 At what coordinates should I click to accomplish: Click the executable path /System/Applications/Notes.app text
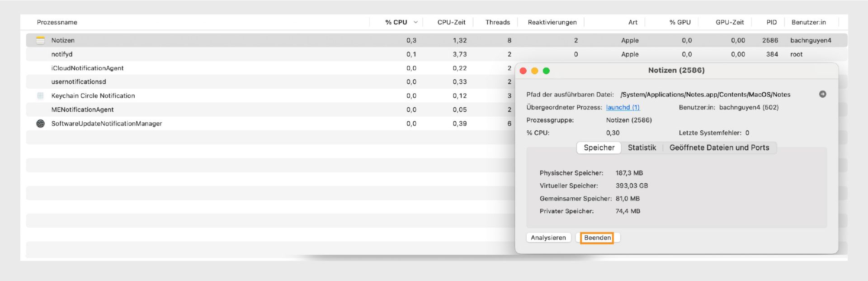point(705,95)
